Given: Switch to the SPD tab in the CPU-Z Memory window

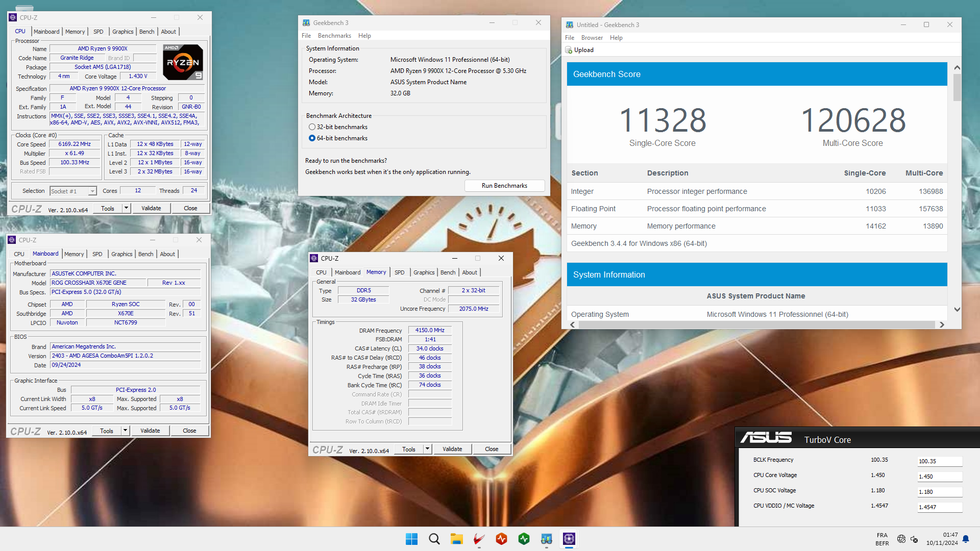Looking at the screenshot, I should (x=399, y=272).
